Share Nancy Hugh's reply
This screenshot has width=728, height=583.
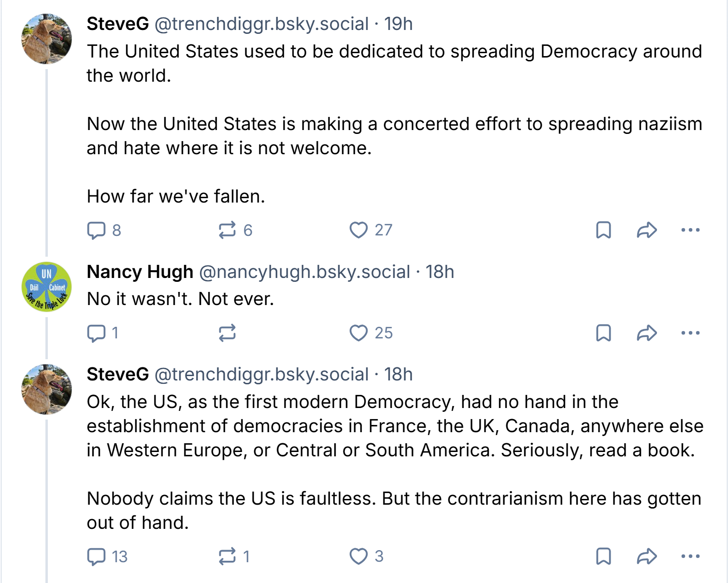(x=647, y=333)
